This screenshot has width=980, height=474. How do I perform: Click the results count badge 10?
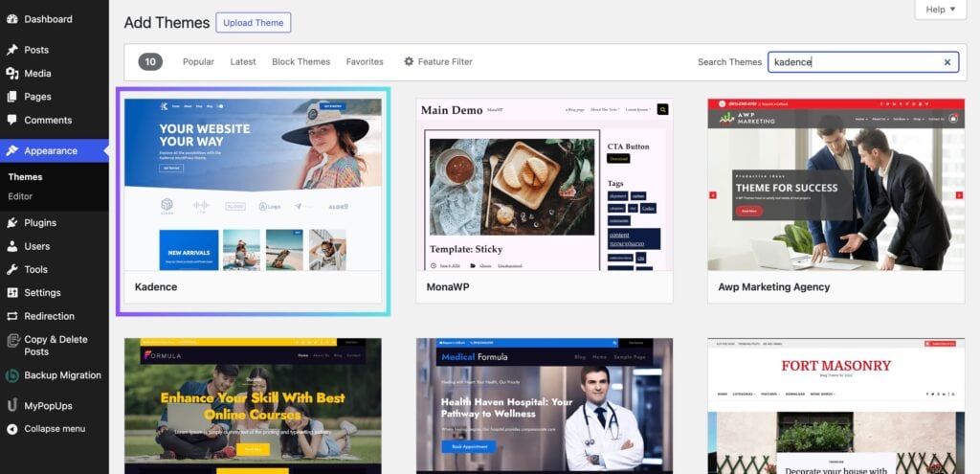point(150,61)
